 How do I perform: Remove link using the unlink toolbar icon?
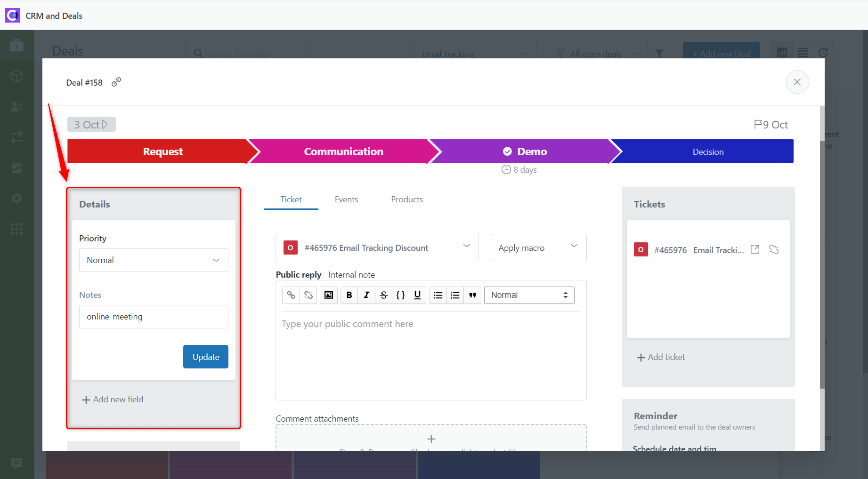(308, 295)
